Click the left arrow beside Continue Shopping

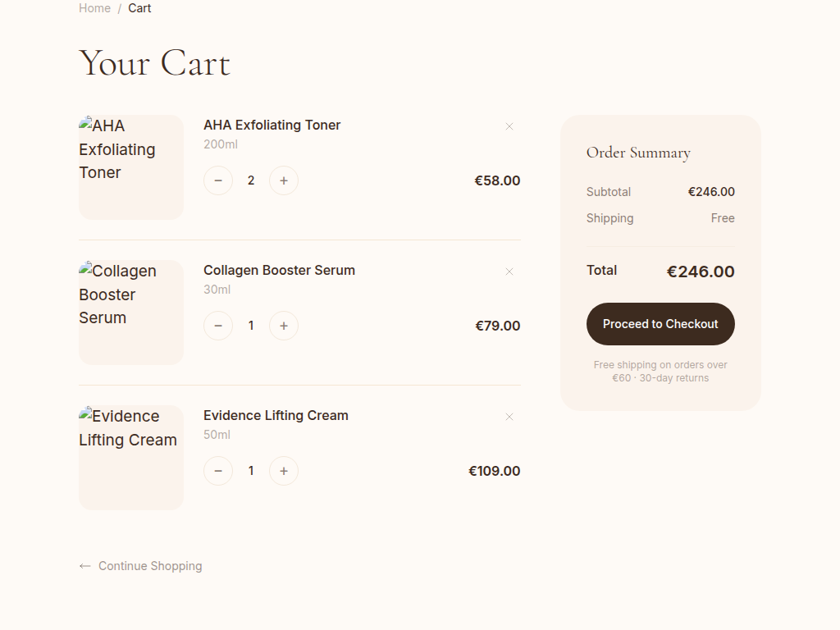[84, 566]
